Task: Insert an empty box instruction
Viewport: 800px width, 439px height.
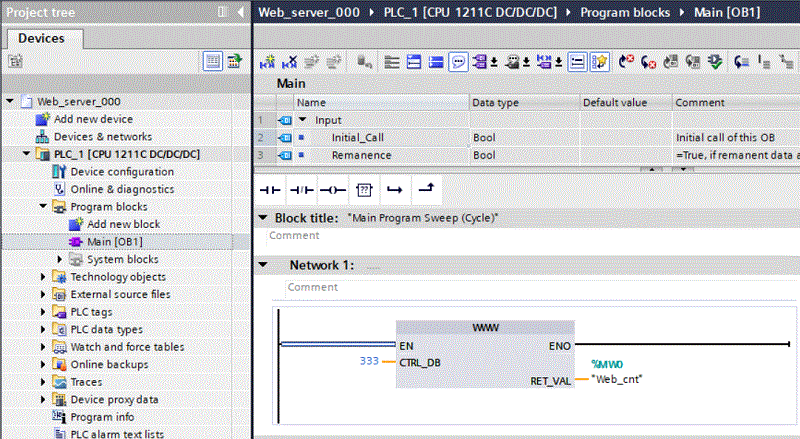Action: pyautogui.click(x=364, y=189)
